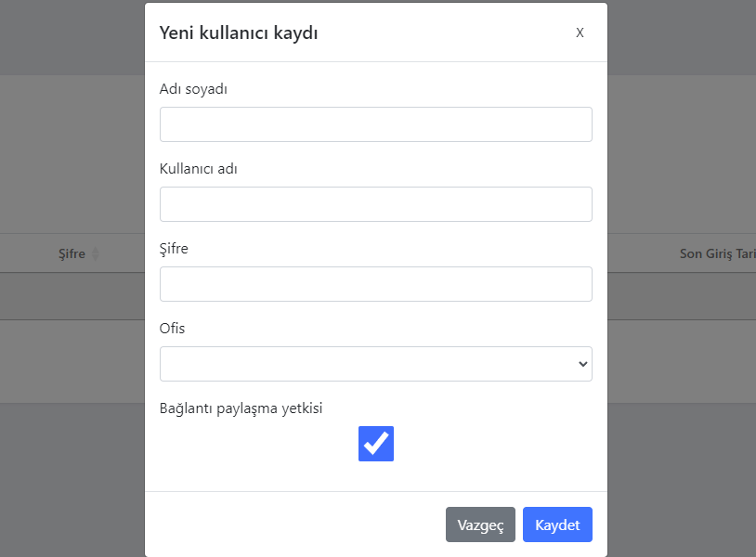Click the Adı soyadı text field
The height and width of the screenshot is (557, 756).
(x=375, y=124)
